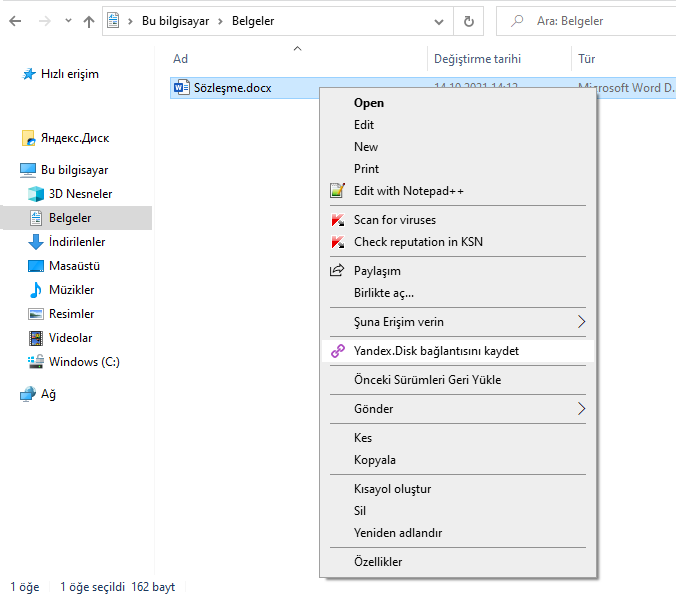Click the 3D Nesneler cube icon
Screen dimensions: 676x596
click(x=36, y=194)
